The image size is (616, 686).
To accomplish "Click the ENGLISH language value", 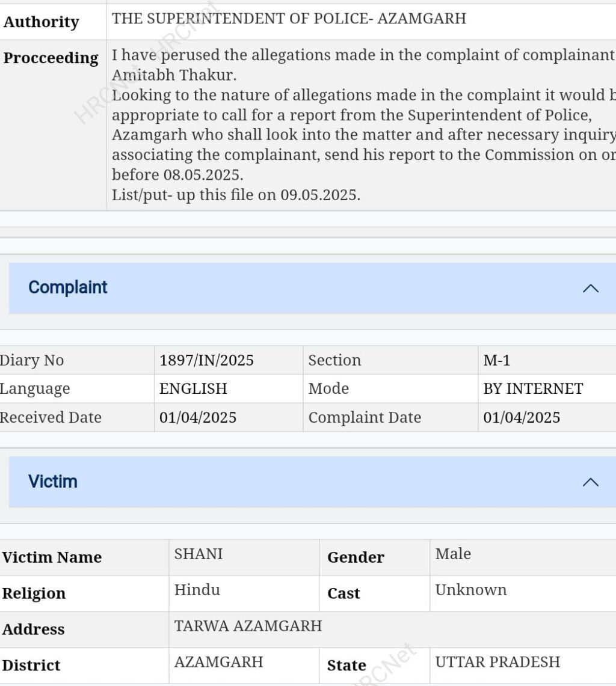I will pyautogui.click(x=193, y=389).
